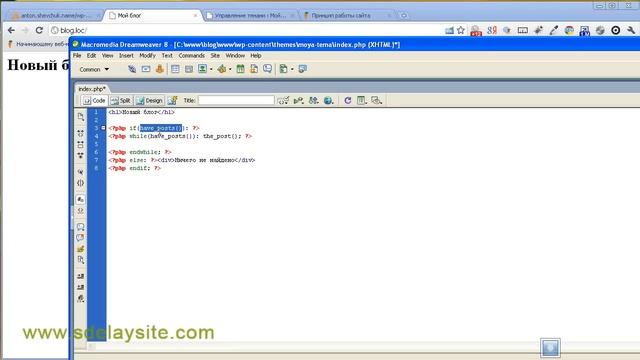Click Recent Snippets icon

tap(80, 260)
